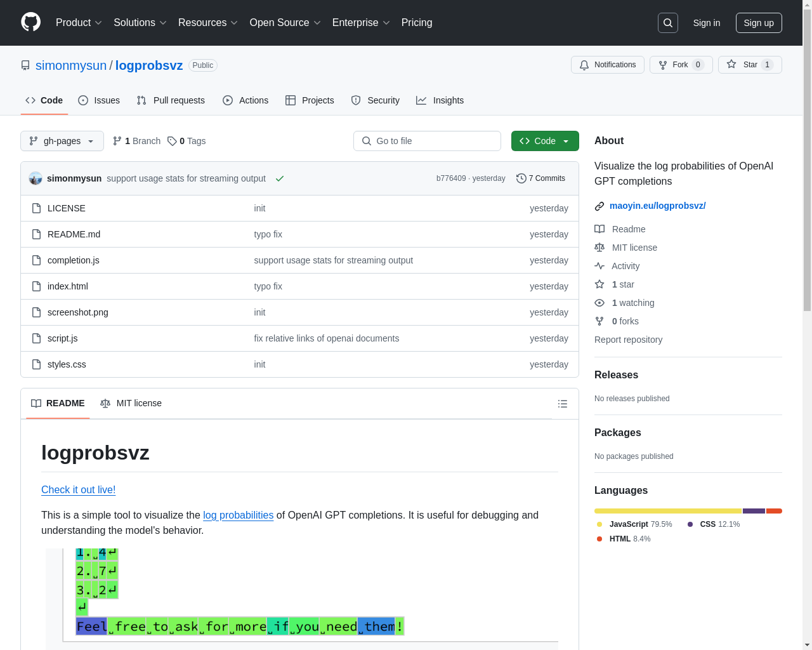Click the repository icon beside simonmysun

[x=25, y=65]
